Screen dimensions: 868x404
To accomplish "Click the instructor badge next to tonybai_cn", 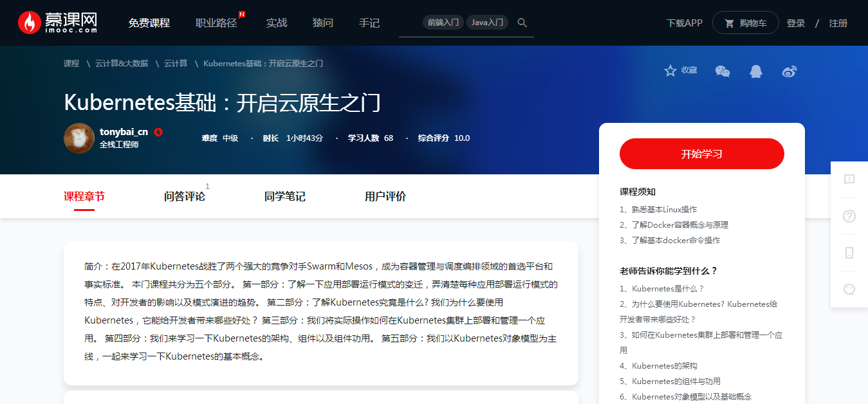I will point(158,132).
